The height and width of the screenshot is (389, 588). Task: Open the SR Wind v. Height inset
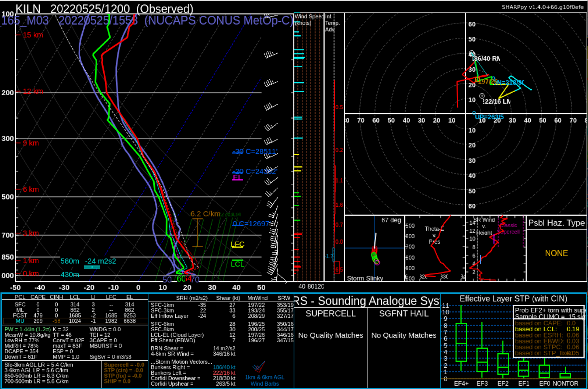tap(496, 249)
